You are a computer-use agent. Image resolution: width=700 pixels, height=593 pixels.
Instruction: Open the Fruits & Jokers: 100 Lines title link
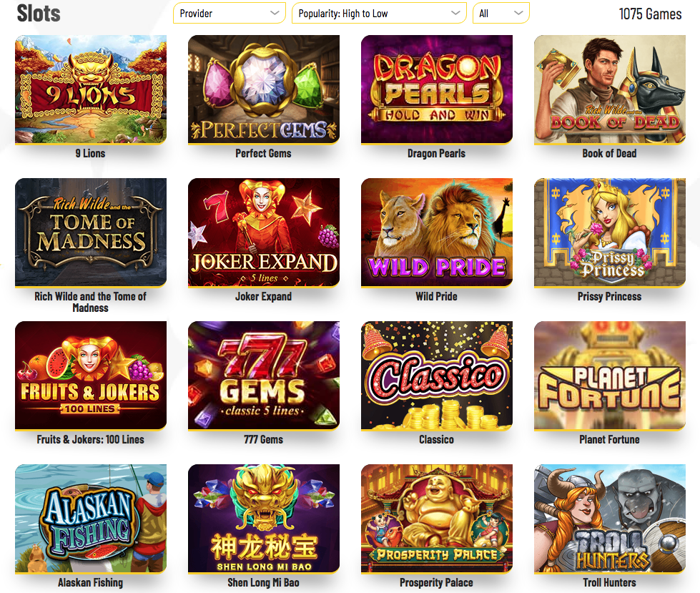point(90,439)
